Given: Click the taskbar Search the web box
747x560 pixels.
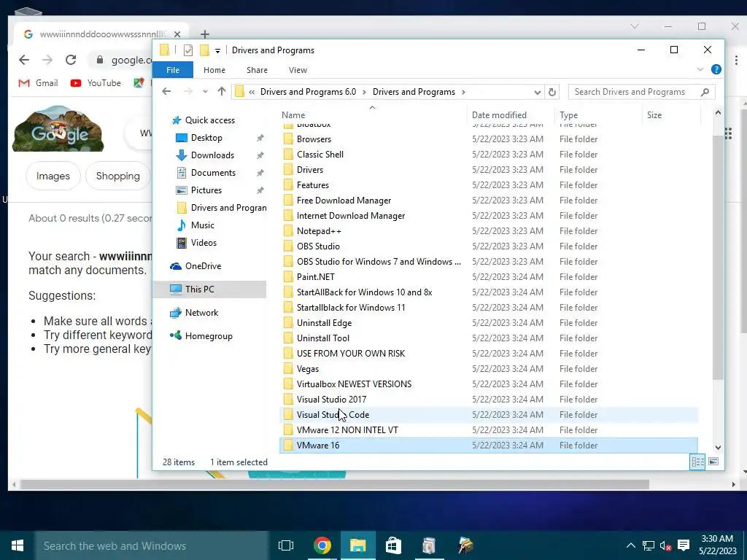Looking at the screenshot, I should click(x=152, y=545).
